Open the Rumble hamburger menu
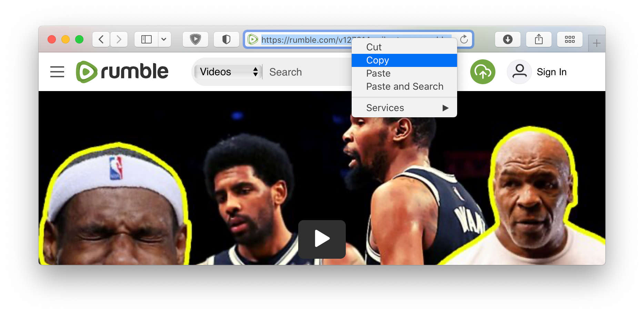Viewport: 644px width, 316px height. coord(57,72)
